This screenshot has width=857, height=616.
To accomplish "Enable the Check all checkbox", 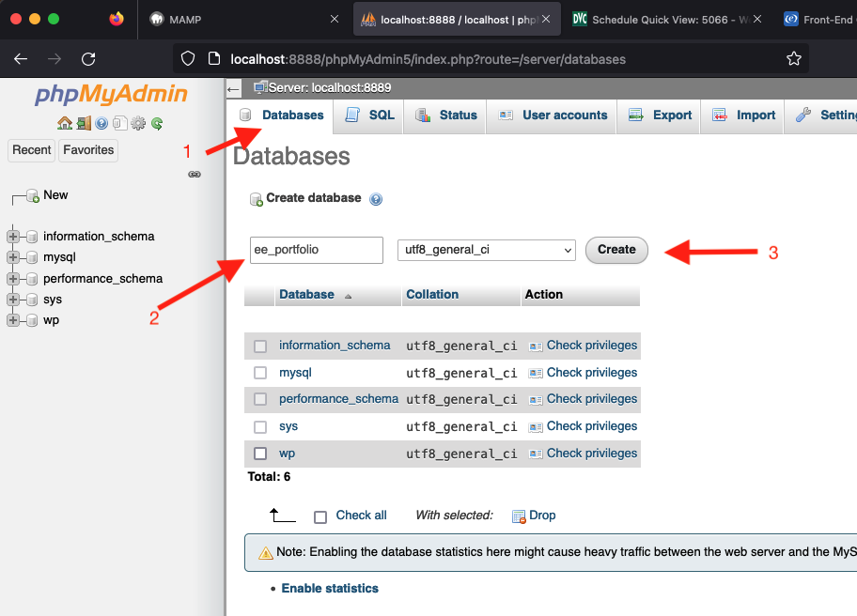I will pos(320,516).
